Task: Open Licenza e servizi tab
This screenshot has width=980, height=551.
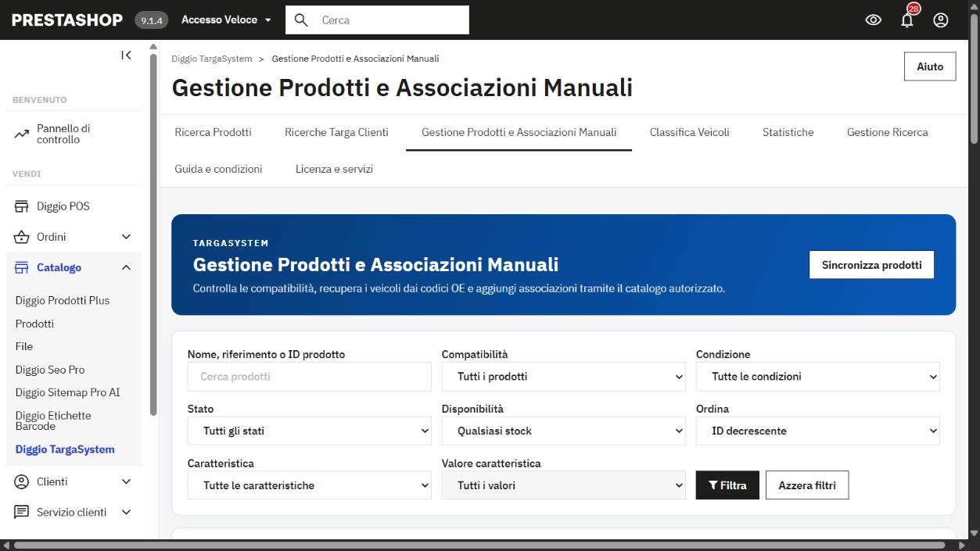Action: [334, 169]
